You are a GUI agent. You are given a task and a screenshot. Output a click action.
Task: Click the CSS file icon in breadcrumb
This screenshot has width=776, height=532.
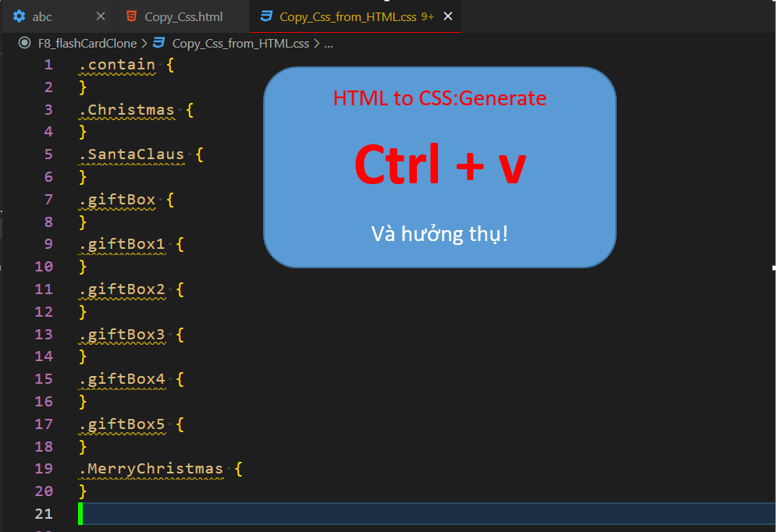coord(158,43)
